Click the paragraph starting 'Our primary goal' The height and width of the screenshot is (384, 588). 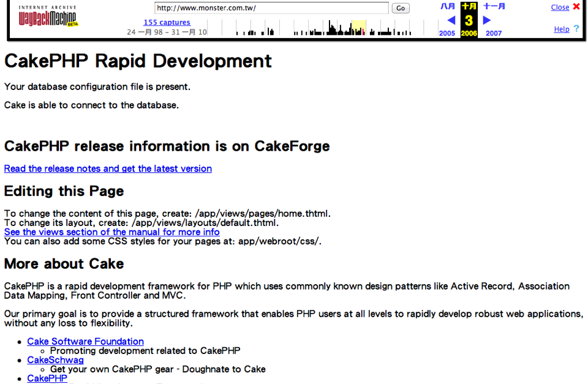click(x=293, y=318)
